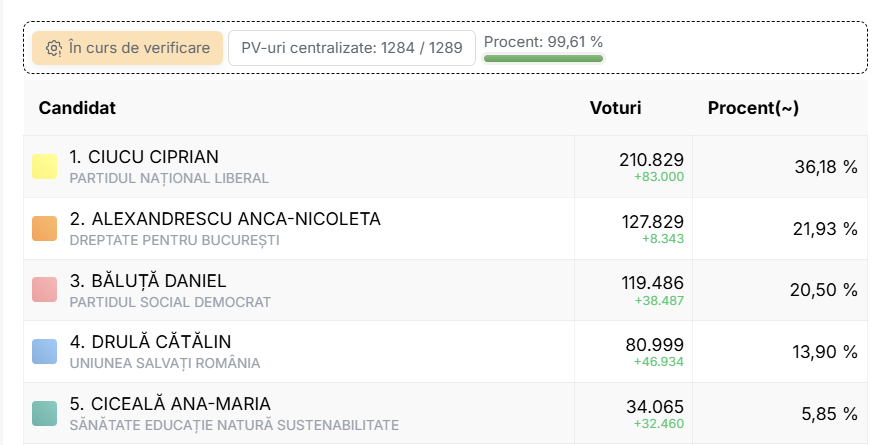Click the 210.829 vote count

click(x=651, y=160)
